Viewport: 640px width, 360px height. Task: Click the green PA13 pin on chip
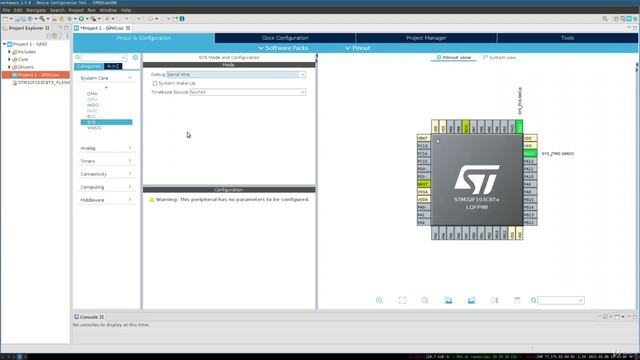pyautogui.click(x=529, y=153)
